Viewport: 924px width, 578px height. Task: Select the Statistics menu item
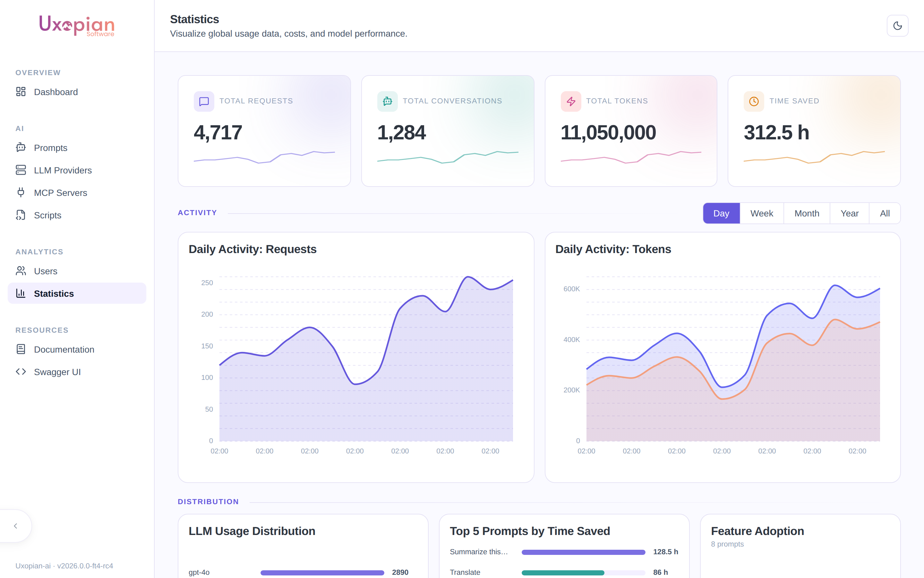tap(77, 293)
